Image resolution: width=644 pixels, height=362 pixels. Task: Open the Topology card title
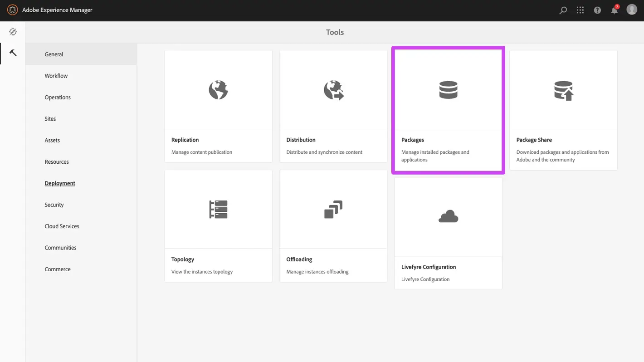click(x=183, y=259)
